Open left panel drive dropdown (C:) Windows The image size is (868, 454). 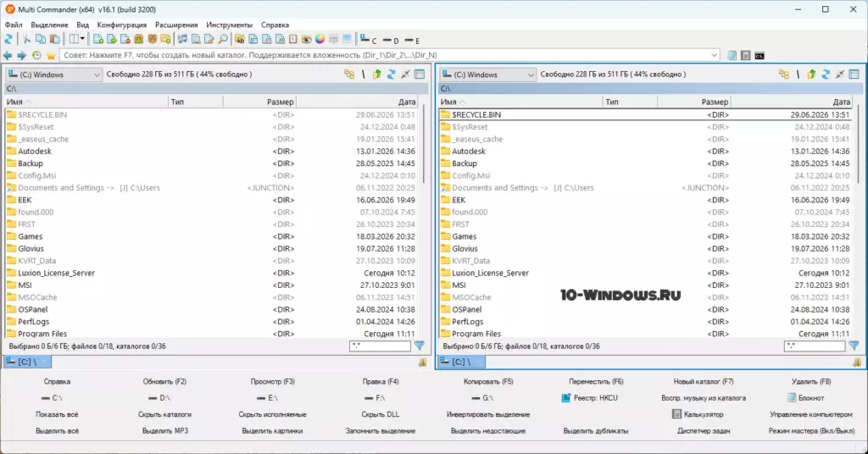coord(53,74)
